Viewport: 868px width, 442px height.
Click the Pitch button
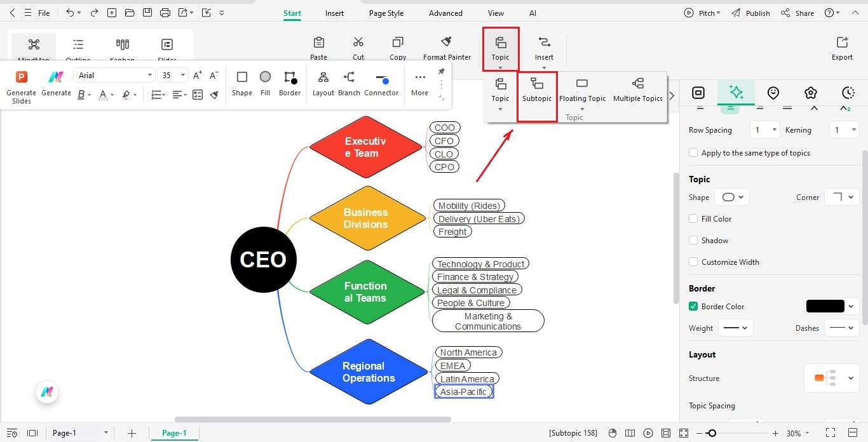point(702,13)
